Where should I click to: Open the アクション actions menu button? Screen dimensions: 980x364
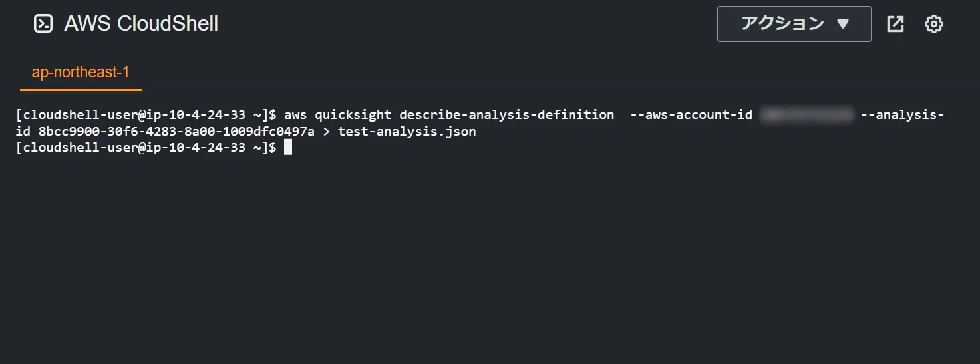pyautogui.click(x=794, y=24)
